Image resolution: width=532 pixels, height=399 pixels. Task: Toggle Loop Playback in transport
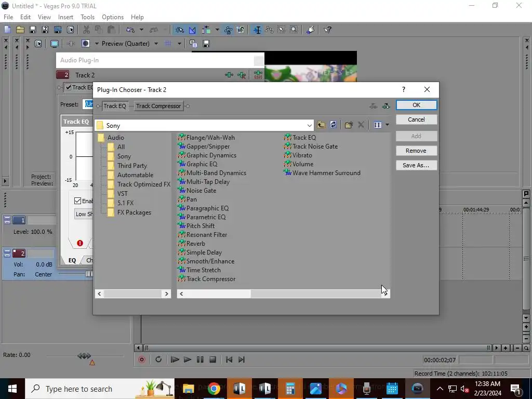click(158, 360)
